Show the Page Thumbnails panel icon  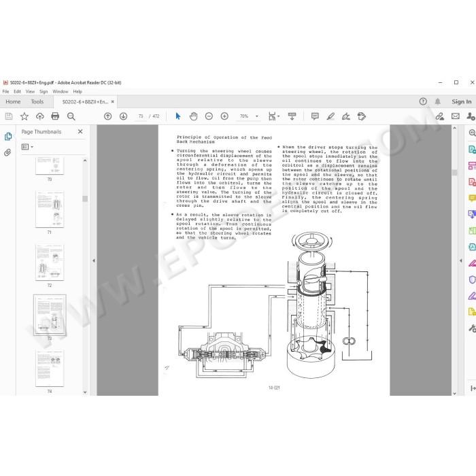(x=8, y=136)
